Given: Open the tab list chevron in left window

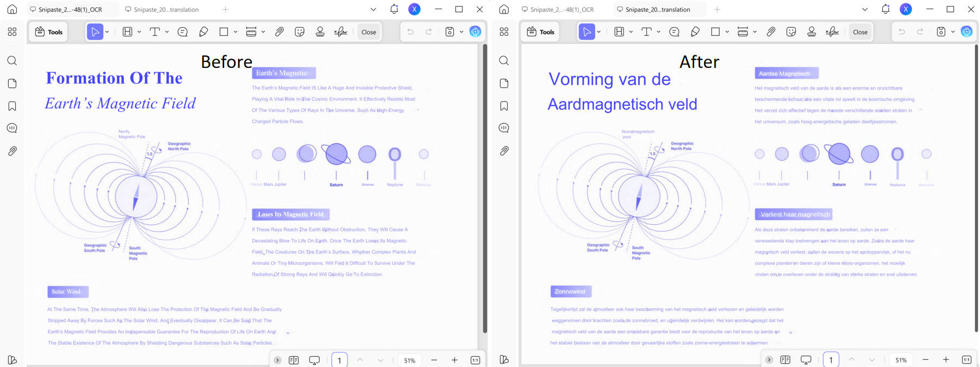Looking at the screenshot, I should 373,9.
